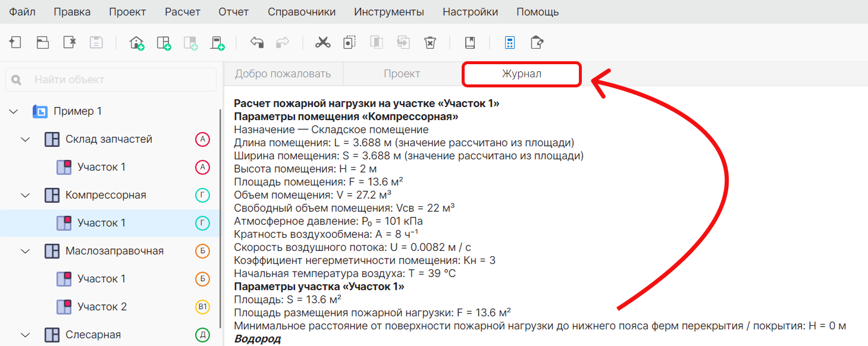868x346 pixels.
Task: Click the save floppy disk icon
Action: [96, 42]
